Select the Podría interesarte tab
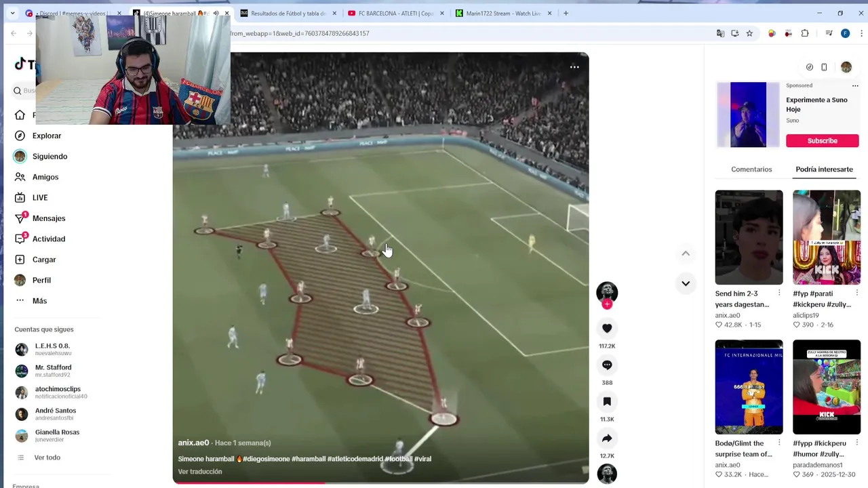 824,169
